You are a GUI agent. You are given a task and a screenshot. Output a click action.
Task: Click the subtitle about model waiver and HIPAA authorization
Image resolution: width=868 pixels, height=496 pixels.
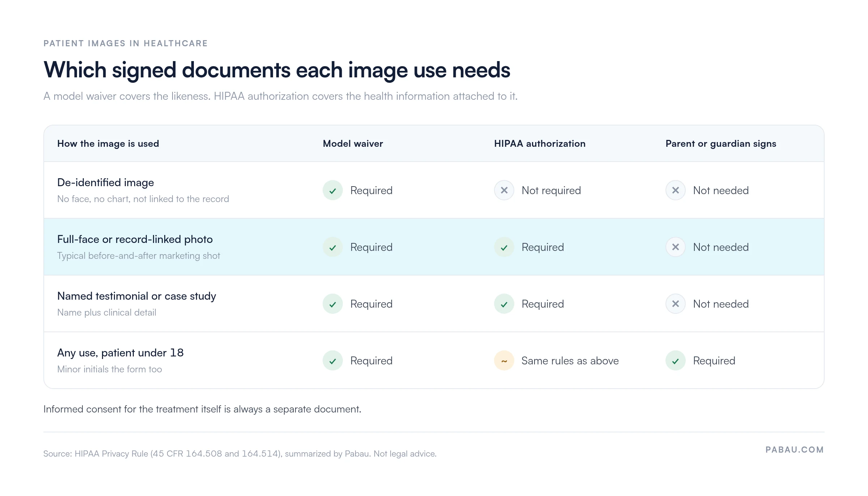click(x=281, y=96)
